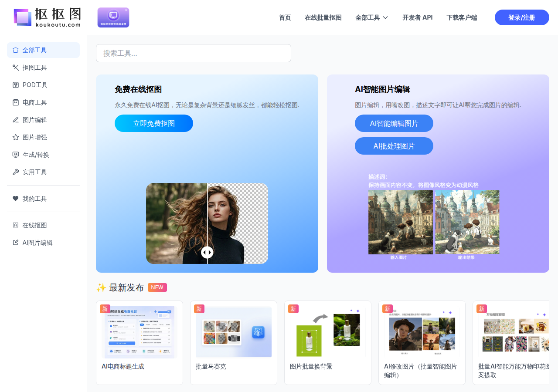Viewport: 558px width, 392px height.
Task: Open the 批量马赛克 card thumbnail
Action: tap(234, 332)
